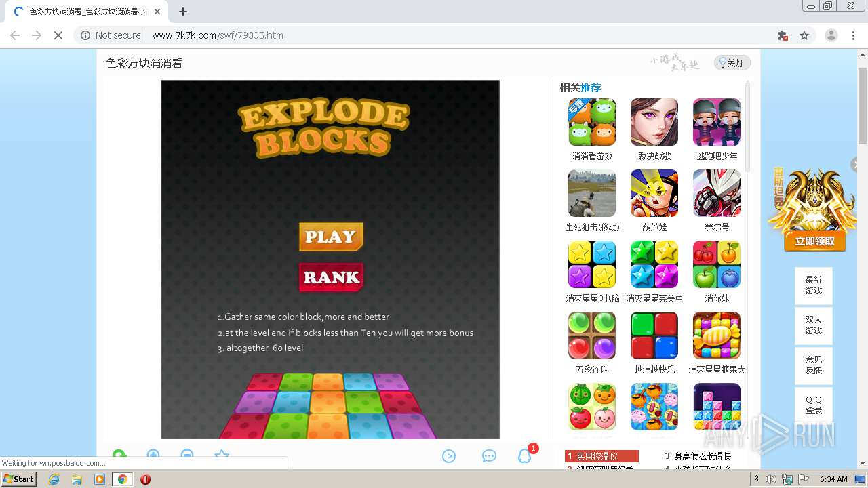The image size is (868, 488).
Task: Open the volume control in system tray
Action: (771, 479)
